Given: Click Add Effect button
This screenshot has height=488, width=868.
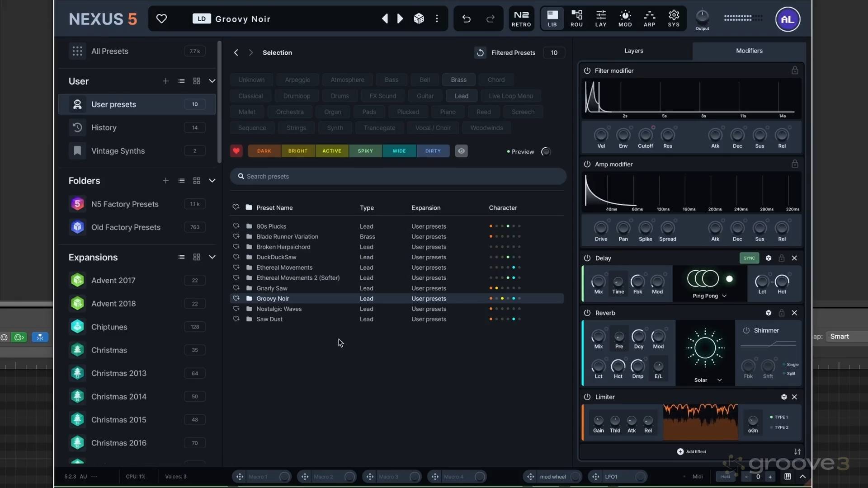Looking at the screenshot, I should tap(691, 451).
